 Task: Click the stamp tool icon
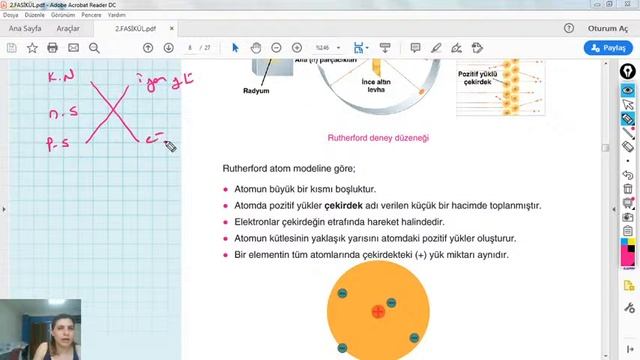[477, 48]
